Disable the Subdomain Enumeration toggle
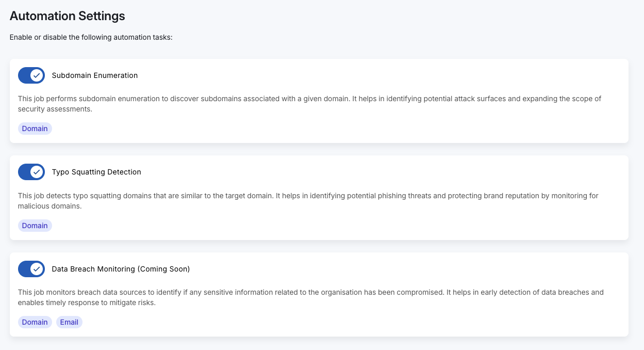This screenshot has height=350, width=644. (x=31, y=75)
